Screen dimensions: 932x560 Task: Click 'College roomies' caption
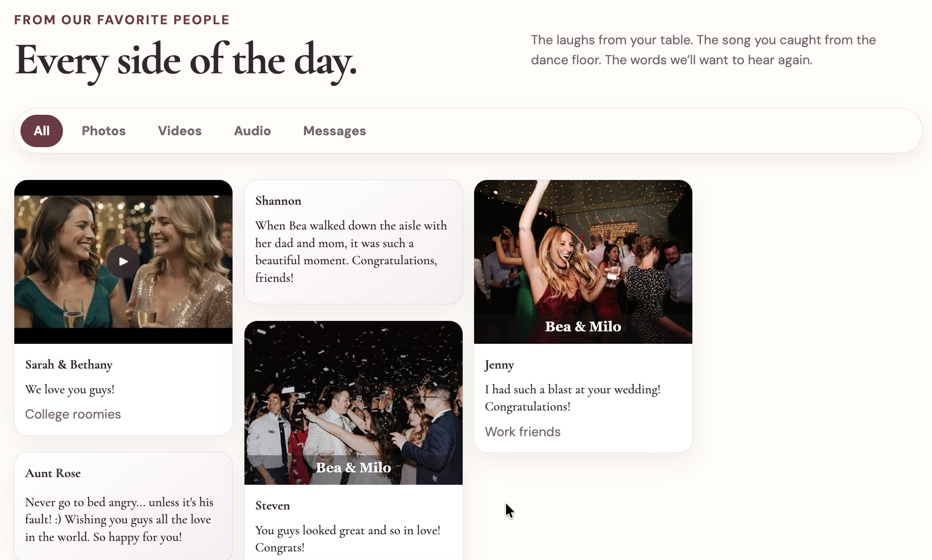pyautogui.click(x=73, y=414)
